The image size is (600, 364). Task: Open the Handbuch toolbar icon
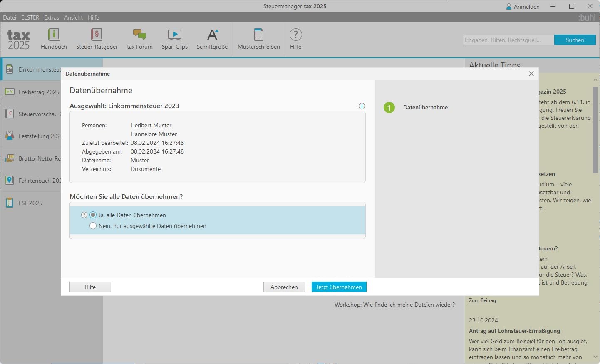(x=54, y=35)
